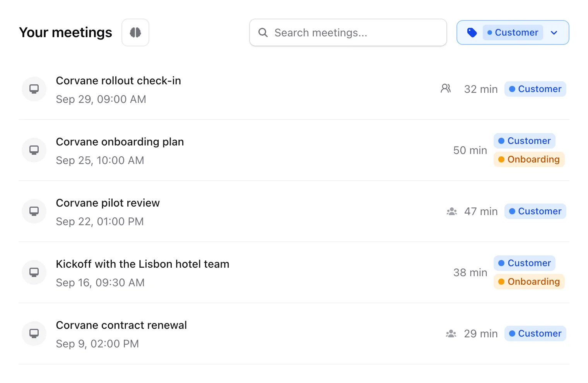Click the date Sep 9, 02:00 PM
Screen dimensions: 588x383
coord(97,344)
